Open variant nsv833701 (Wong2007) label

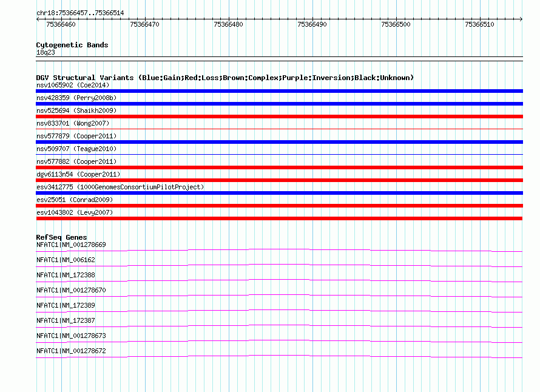(73, 123)
